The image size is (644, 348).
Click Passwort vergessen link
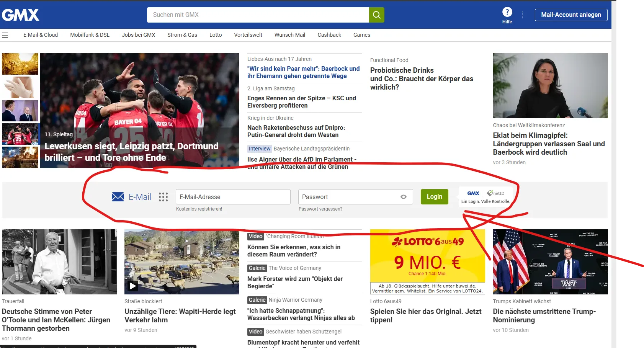click(x=320, y=209)
